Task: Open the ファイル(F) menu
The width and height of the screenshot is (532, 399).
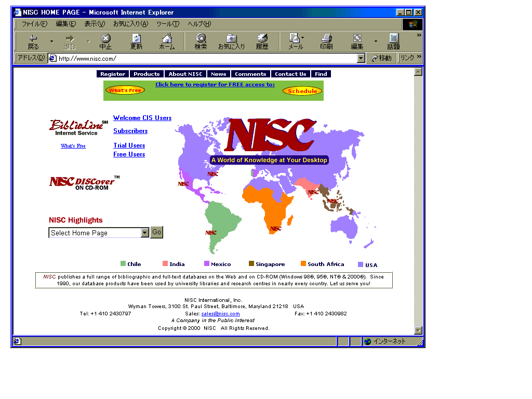Action: pos(35,24)
